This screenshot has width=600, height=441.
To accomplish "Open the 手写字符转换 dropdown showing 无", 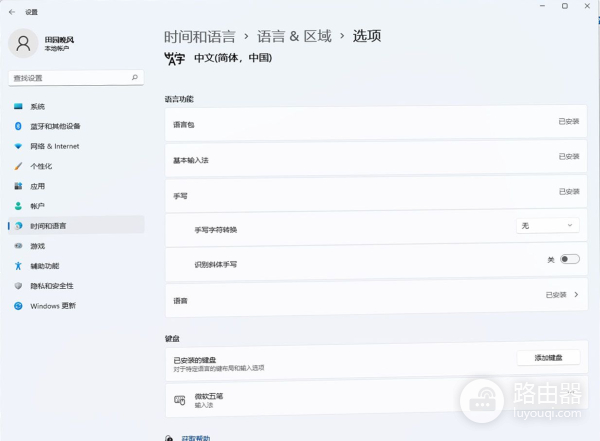I will point(548,226).
